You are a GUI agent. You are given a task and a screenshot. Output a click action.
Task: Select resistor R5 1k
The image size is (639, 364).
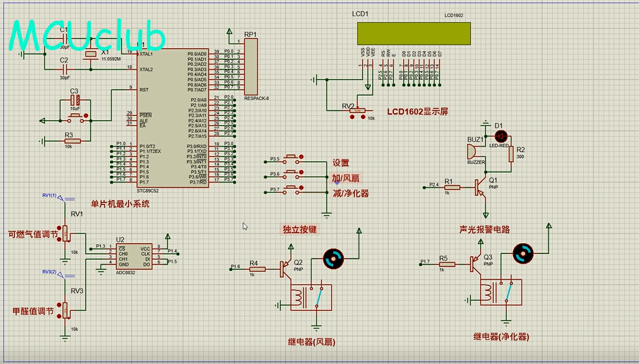[447, 264]
